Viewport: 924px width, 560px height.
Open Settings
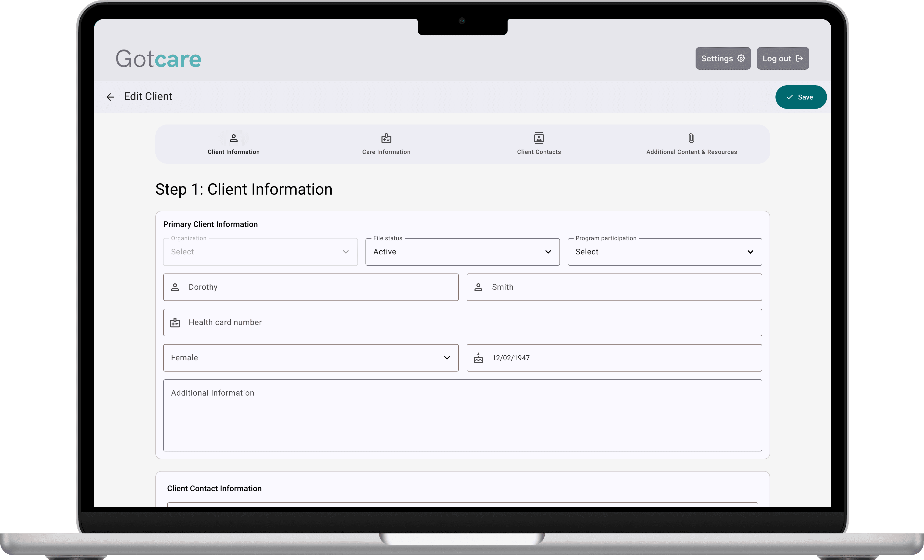[x=723, y=59]
